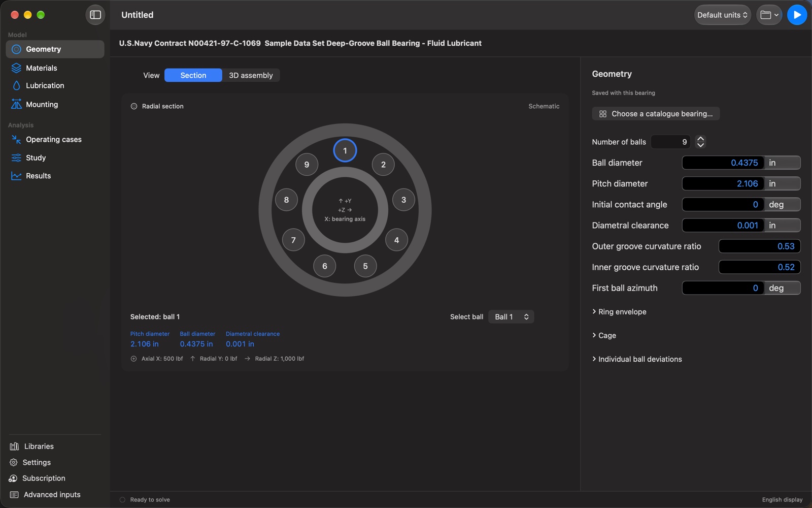Edit the Outer groove curvature ratio field
812x508 pixels.
(760, 246)
